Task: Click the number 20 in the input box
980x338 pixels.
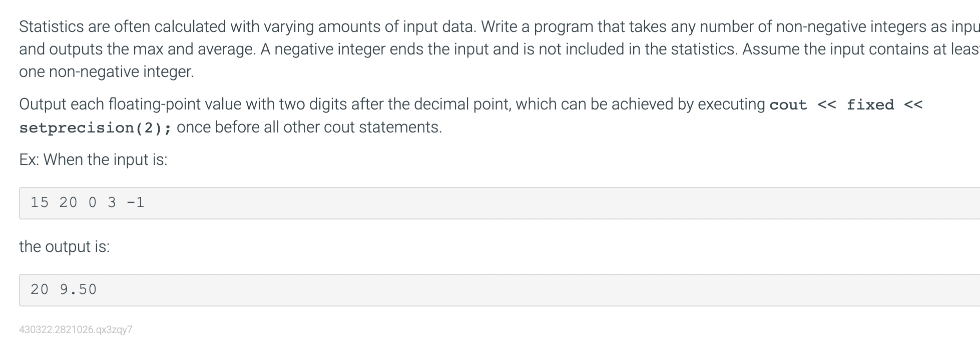Action: pos(68,202)
